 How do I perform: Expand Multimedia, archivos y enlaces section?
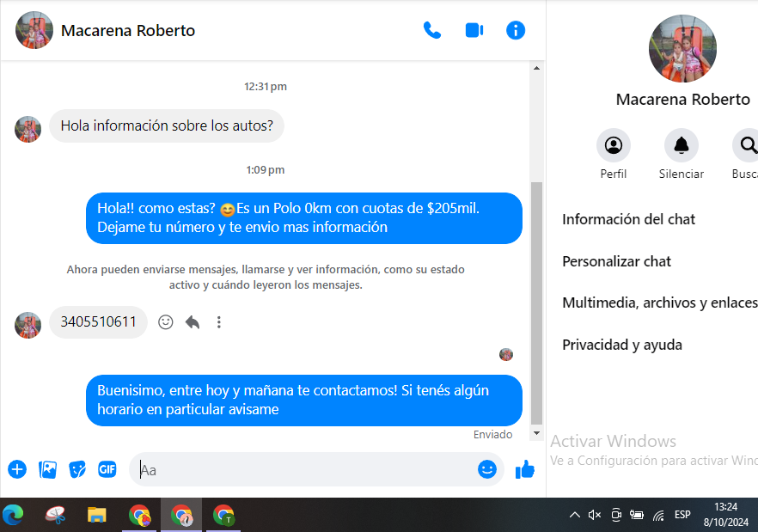coord(658,303)
